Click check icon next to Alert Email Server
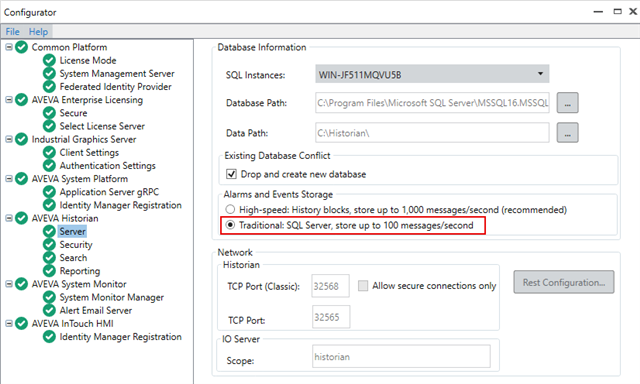This screenshot has height=384, width=640. (49, 310)
